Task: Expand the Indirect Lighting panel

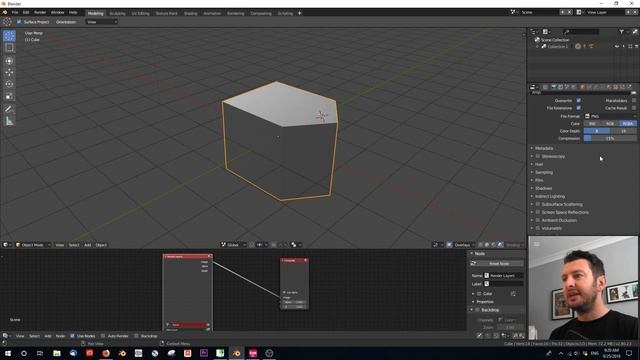Action: coord(550,196)
